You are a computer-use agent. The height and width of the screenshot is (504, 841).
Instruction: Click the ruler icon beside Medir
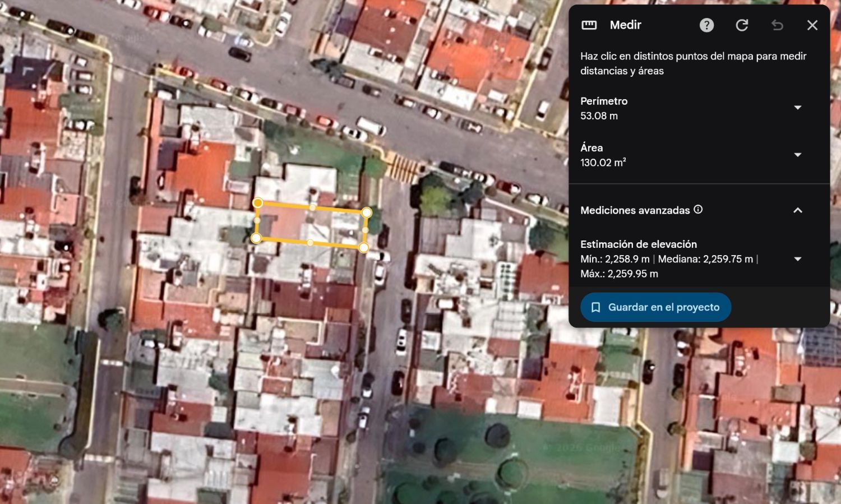point(589,25)
